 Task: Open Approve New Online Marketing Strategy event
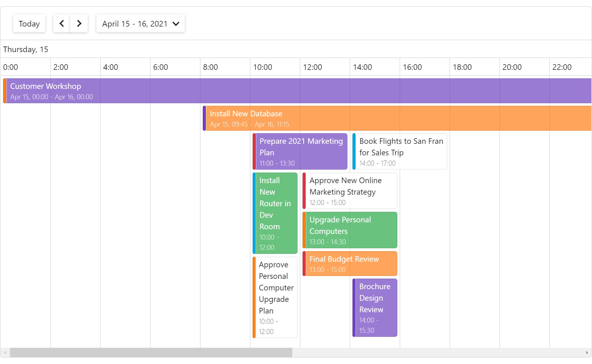[x=349, y=191]
